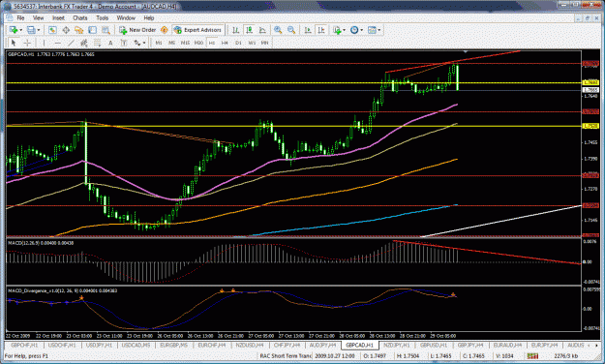
Task: Set timeframe to MN
Action: 264,43
